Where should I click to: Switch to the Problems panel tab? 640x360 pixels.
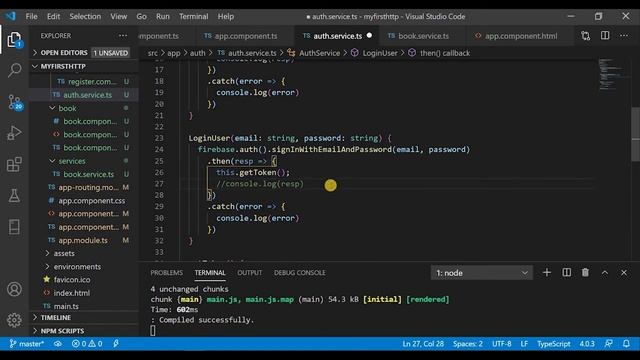[x=167, y=273]
